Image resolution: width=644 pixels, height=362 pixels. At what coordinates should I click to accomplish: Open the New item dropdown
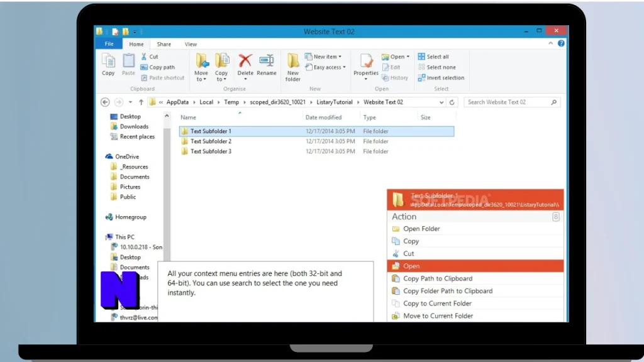pyautogui.click(x=323, y=57)
